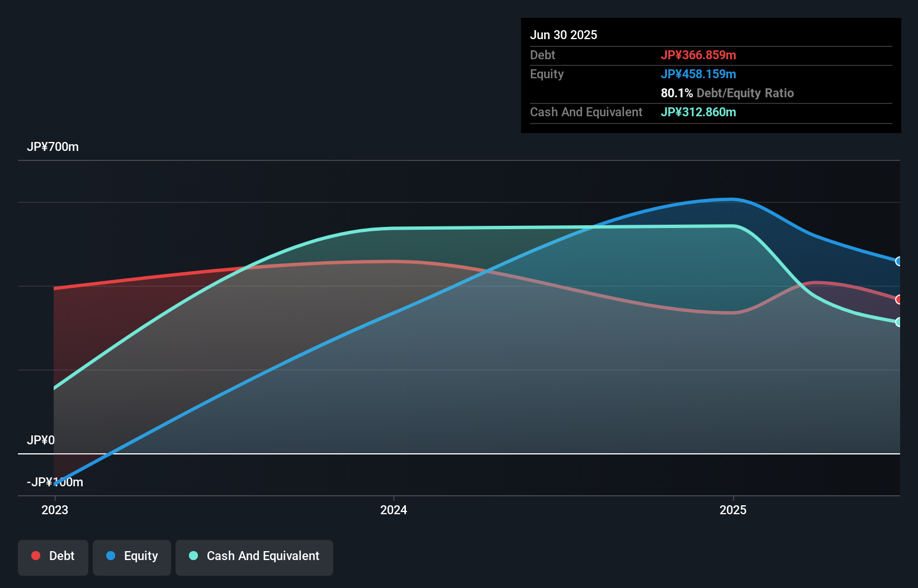Click the 80.1% Debt/Equity Ratio label

[x=727, y=93]
